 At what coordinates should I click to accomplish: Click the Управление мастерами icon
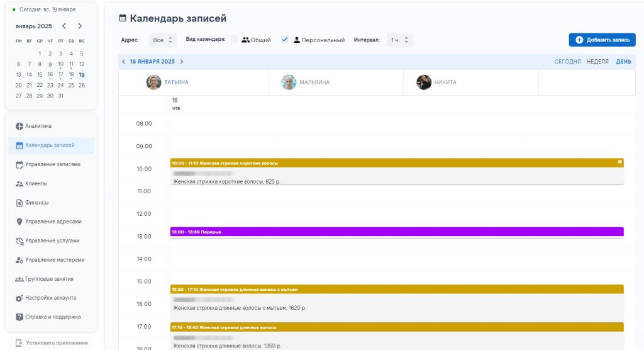(x=19, y=260)
